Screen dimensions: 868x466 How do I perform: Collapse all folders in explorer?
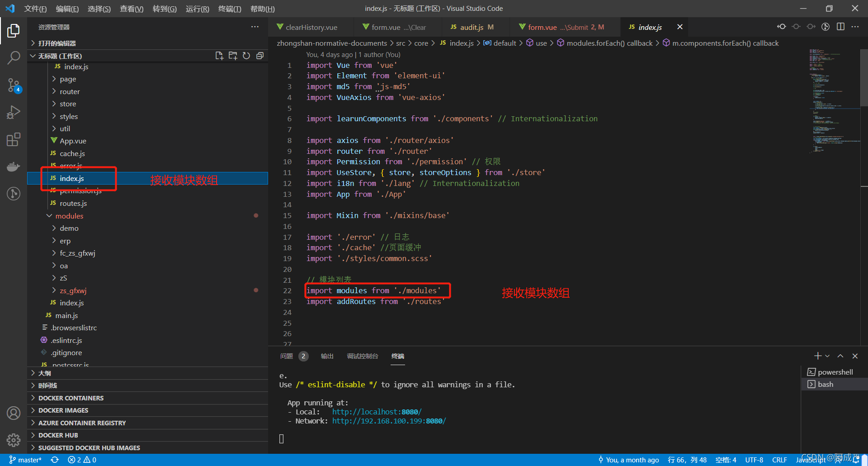tap(260, 56)
